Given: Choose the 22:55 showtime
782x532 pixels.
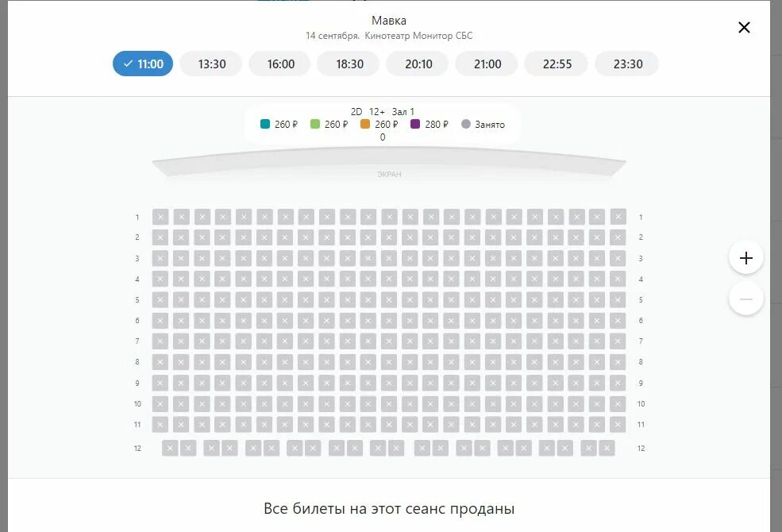Looking at the screenshot, I should coord(557,64).
